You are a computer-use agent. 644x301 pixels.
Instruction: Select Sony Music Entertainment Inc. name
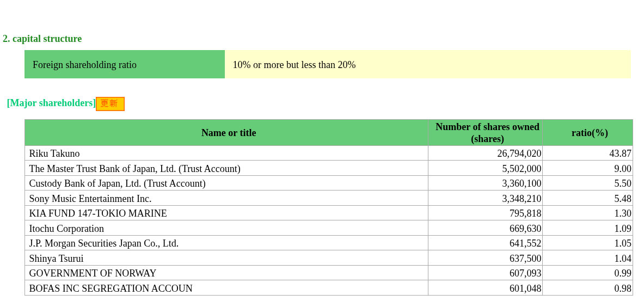(x=90, y=199)
